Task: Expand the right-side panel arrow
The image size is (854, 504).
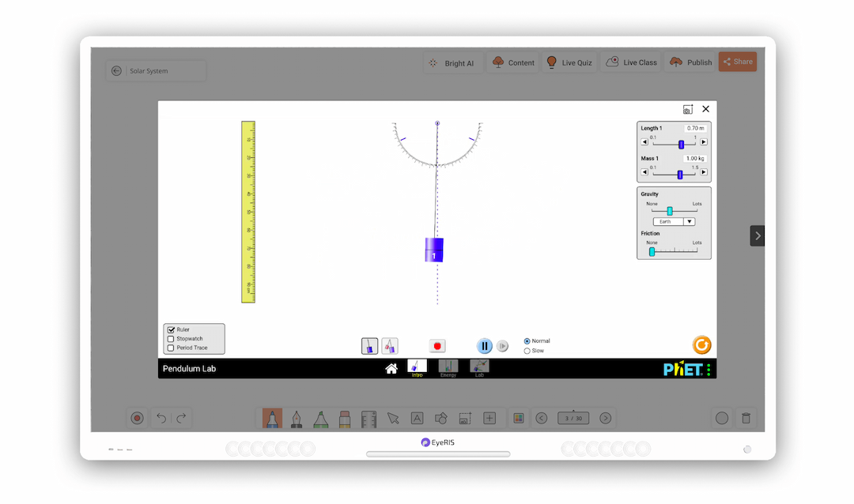Action: (x=757, y=235)
